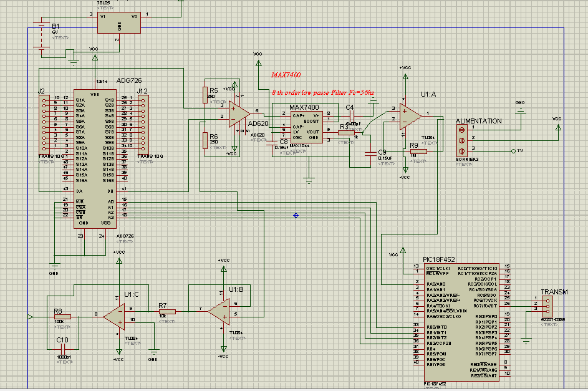Click the RC6/TX/CK pin label on PIC

pos(485,301)
